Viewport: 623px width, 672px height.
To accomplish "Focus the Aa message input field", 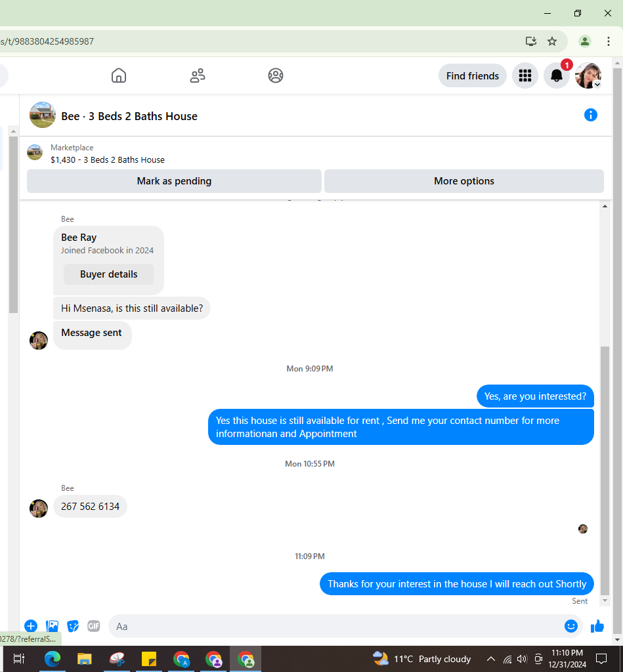I will pyautogui.click(x=336, y=627).
